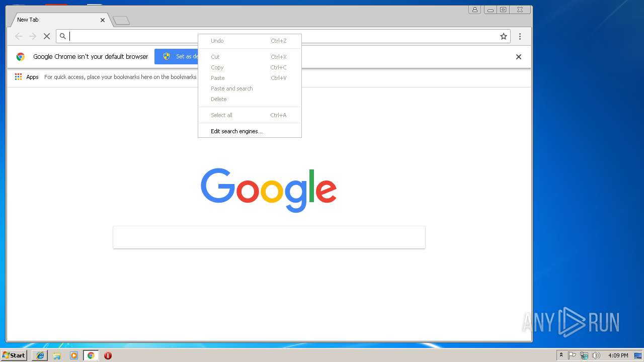Screen dimensions: 644x362
Task: Focus the address bar field
Action: tap(283, 36)
